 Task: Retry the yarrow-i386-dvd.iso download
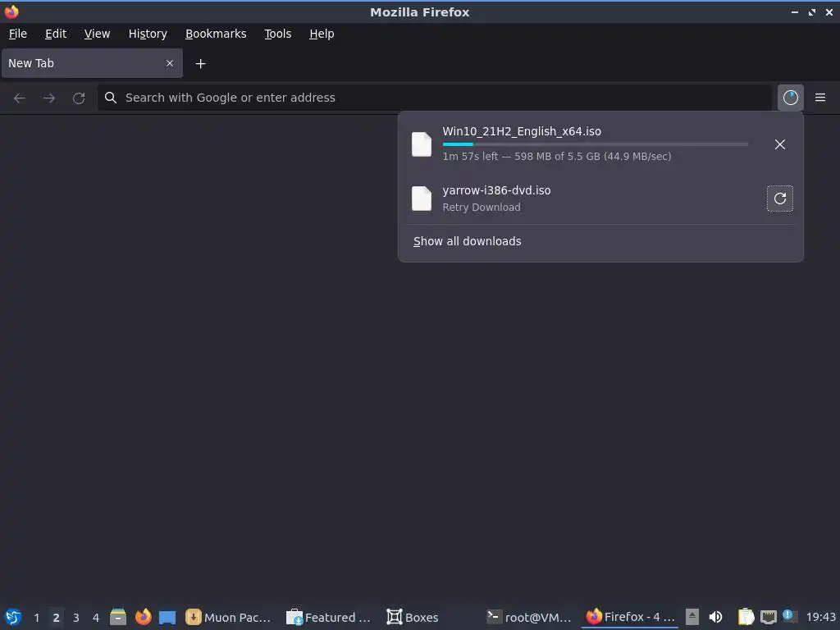coord(779,199)
